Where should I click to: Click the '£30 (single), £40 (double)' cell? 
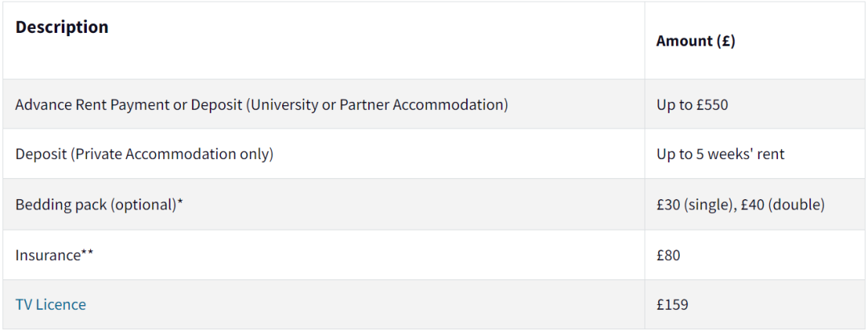(741, 205)
